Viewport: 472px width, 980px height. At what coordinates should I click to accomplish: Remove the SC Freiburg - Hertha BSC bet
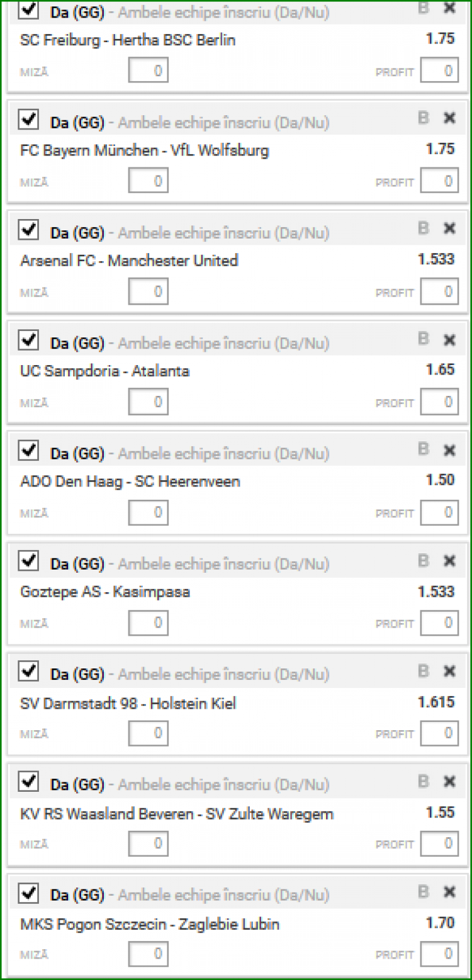coord(449,8)
